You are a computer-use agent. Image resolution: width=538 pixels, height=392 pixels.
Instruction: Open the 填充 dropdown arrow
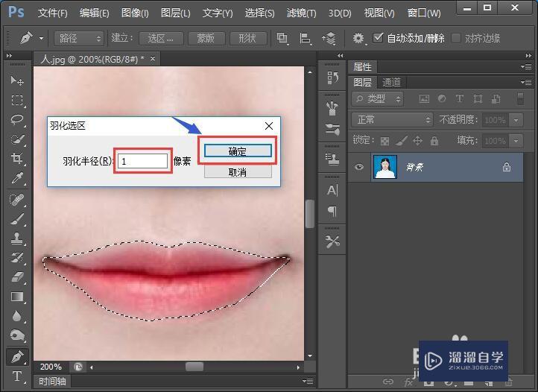click(516, 141)
